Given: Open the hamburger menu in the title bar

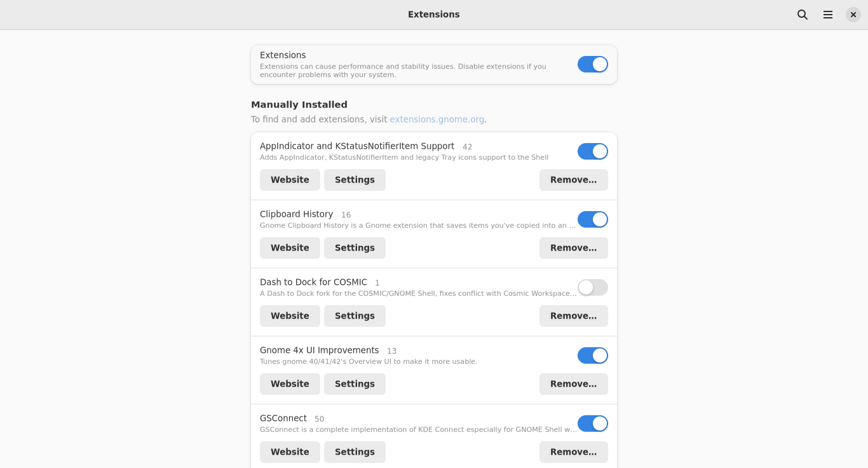Looking at the screenshot, I should click(x=827, y=14).
